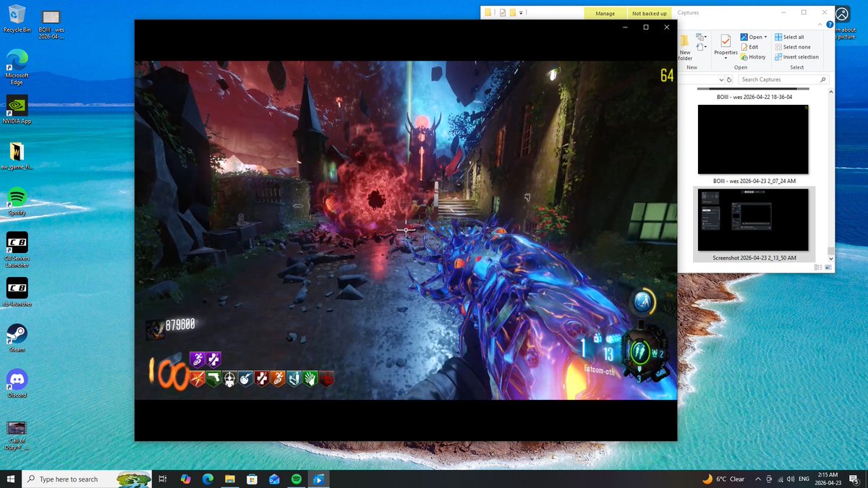The image size is (868, 488).
Task: Click the Learn about this picture icon
Action: [x=842, y=14]
